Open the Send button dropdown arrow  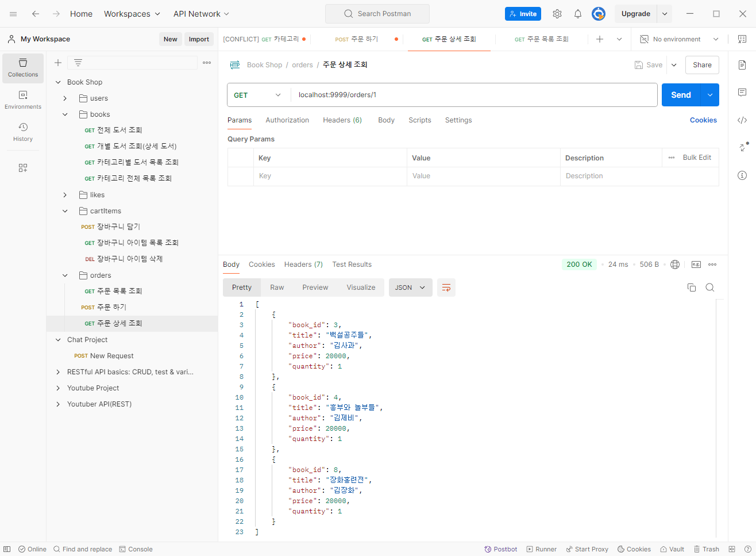pos(710,95)
